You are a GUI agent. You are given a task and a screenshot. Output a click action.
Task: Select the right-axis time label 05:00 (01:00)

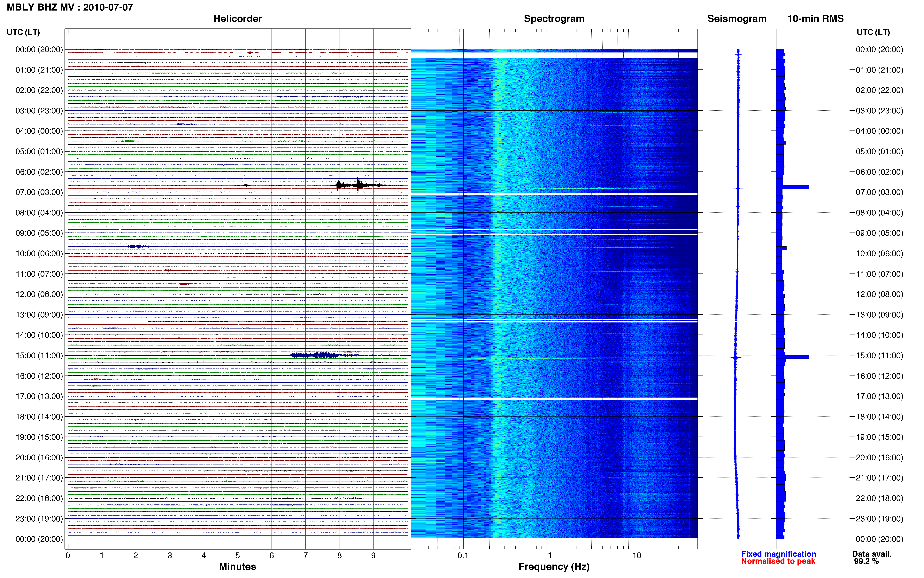click(879, 151)
